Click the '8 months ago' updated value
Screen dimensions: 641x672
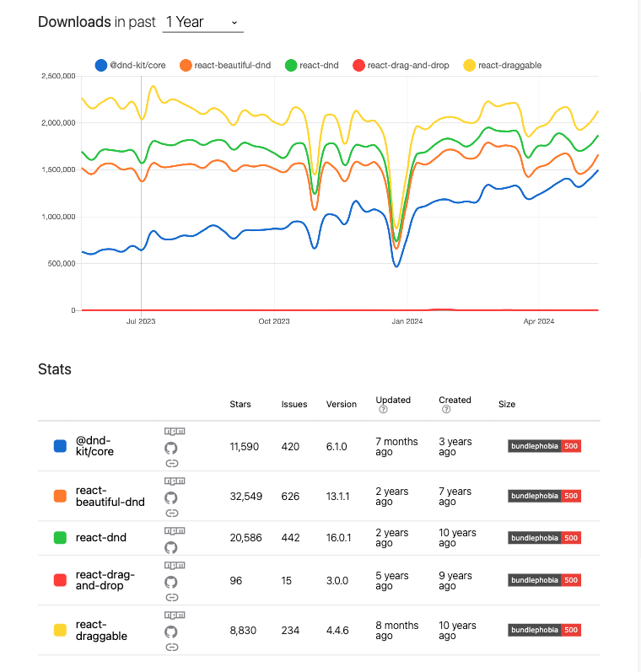[x=397, y=631]
